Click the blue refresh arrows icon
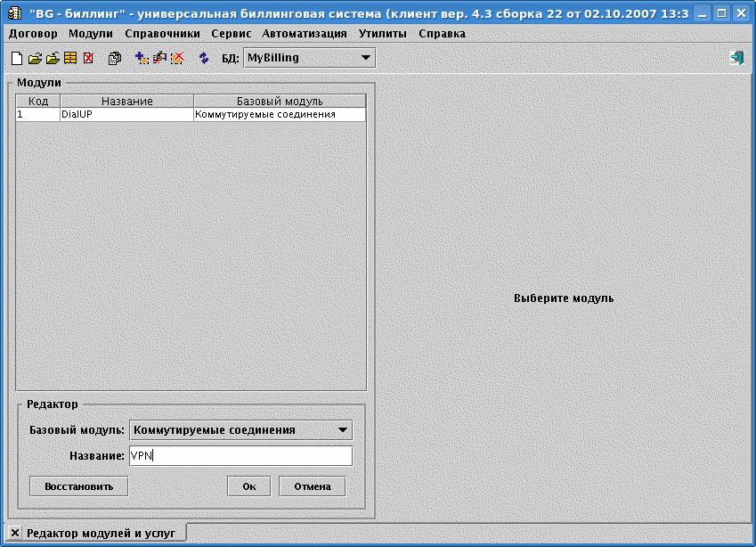The width and height of the screenshot is (756, 547). 204,58
